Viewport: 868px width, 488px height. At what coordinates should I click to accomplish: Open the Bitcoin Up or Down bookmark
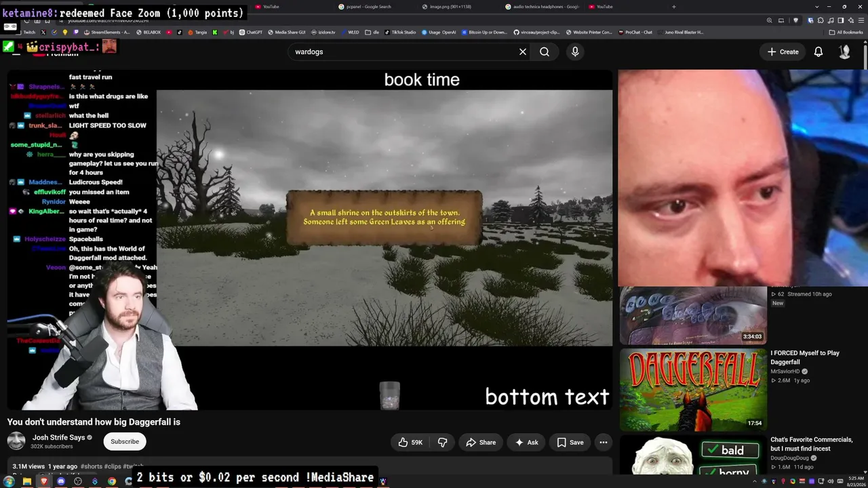[484, 32]
